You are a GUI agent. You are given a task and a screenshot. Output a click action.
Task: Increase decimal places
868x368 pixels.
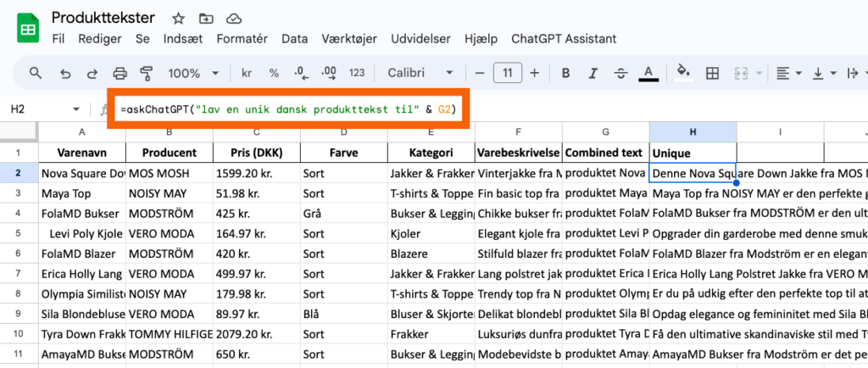click(329, 73)
